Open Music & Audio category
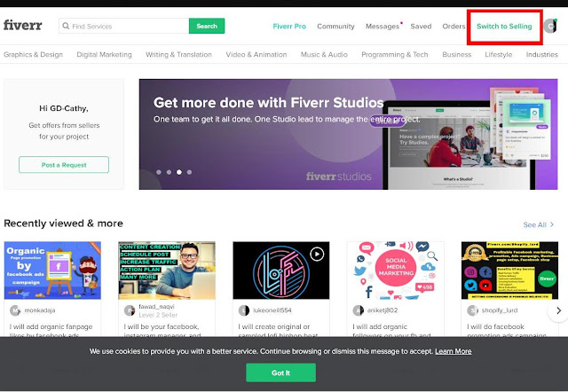The image size is (568, 392). [324, 55]
